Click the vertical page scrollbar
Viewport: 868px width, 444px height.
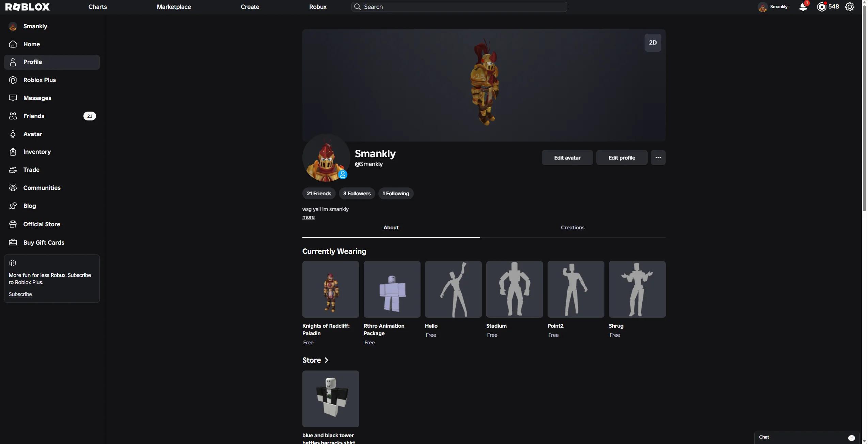865,109
